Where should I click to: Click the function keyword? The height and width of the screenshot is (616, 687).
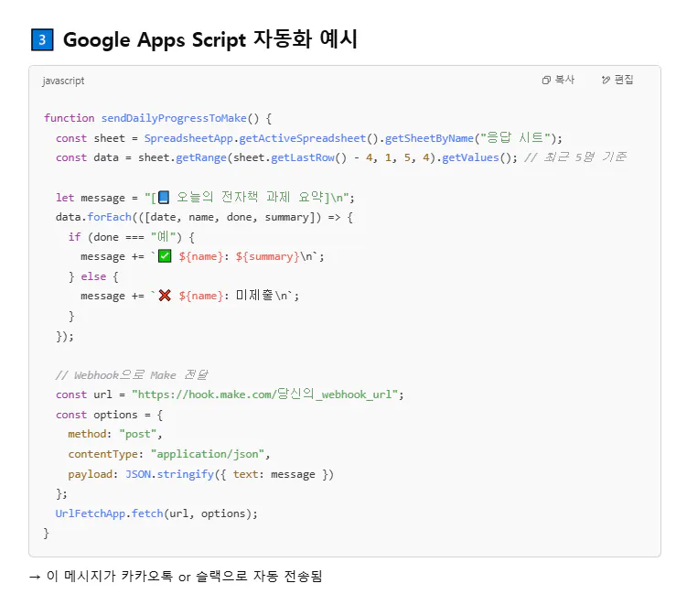pos(70,118)
